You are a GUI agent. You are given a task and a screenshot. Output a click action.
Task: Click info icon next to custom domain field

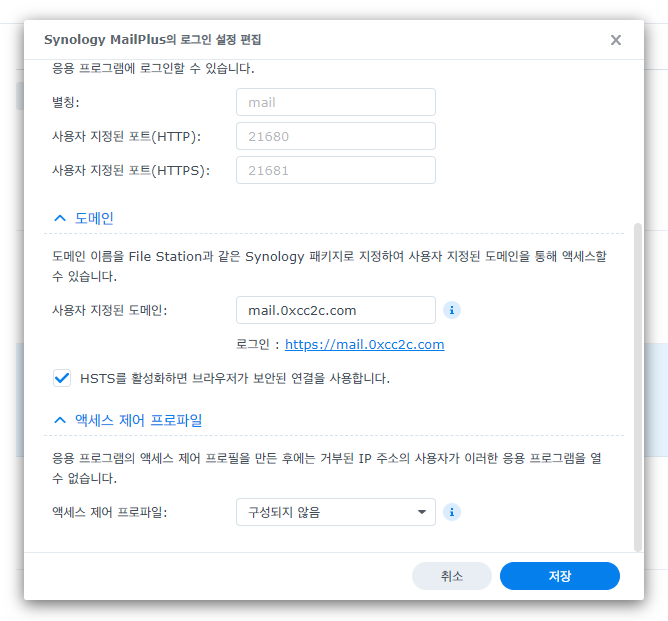452,310
